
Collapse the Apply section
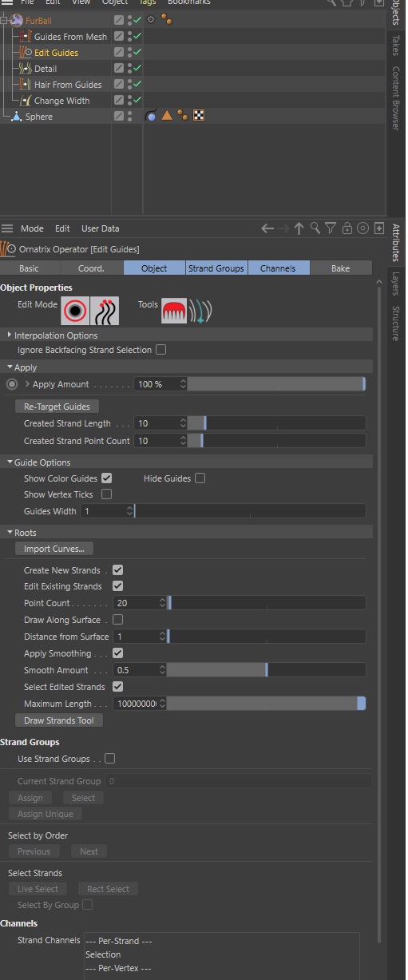pos(10,367)
